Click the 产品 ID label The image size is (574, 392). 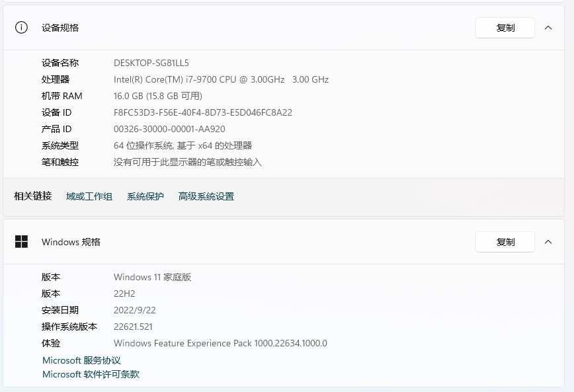click(56, 129)
